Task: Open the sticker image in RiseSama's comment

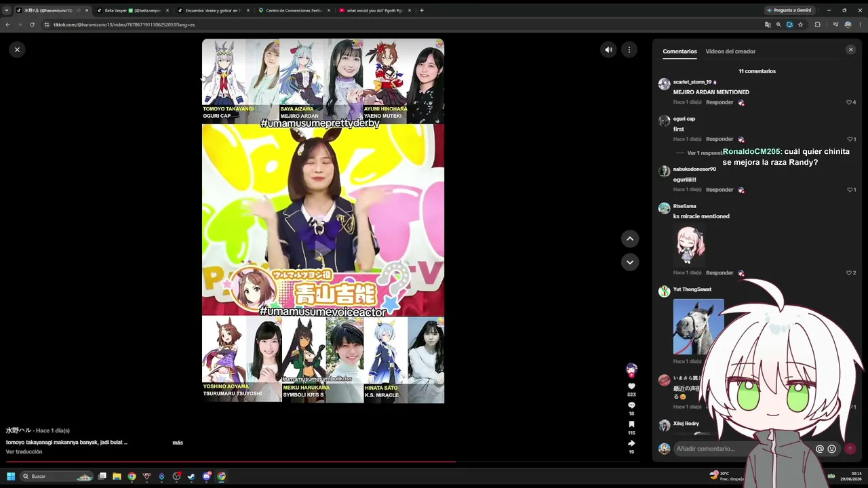Action: [x=690, y=245]
